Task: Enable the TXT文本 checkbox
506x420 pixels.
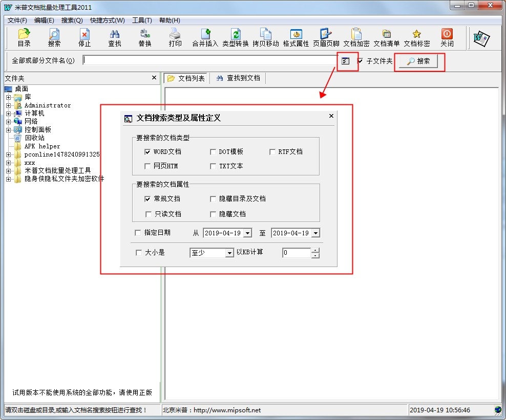Action: pos(213,166)
